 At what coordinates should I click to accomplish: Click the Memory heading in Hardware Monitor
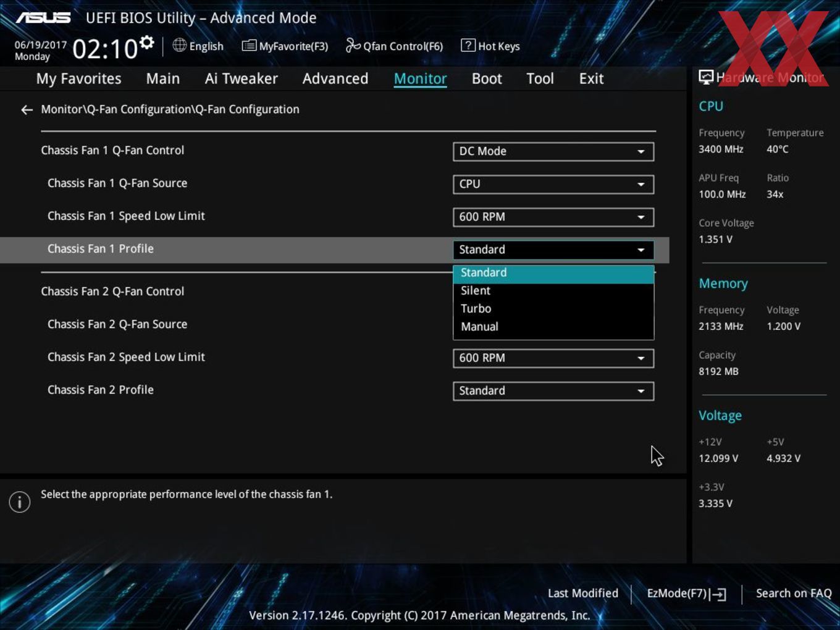click(x=723, y=283)
